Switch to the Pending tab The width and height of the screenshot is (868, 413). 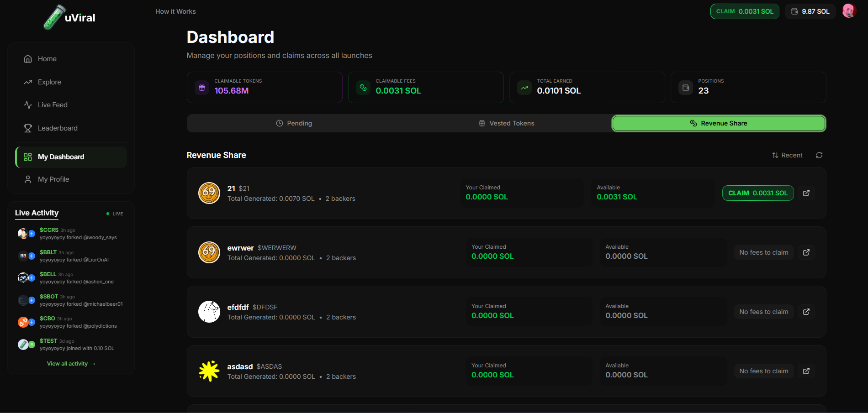(x=294, y=123)
